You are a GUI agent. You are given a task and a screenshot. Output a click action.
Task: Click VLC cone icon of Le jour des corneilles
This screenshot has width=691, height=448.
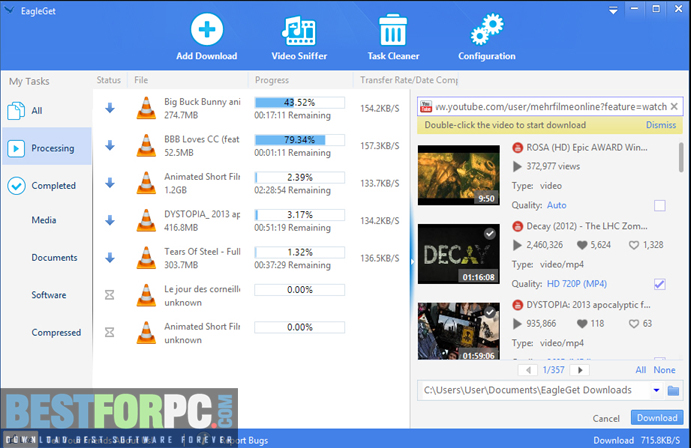coord(146,295)
